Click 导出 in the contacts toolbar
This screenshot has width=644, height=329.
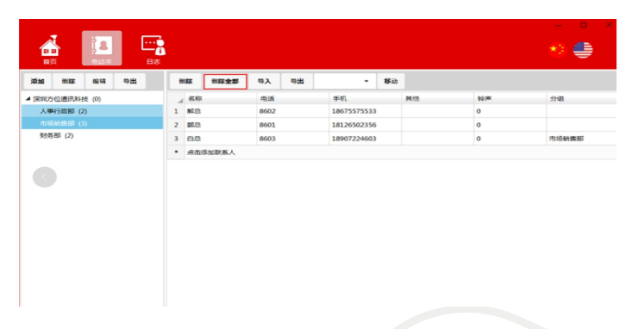pos(297,81)
